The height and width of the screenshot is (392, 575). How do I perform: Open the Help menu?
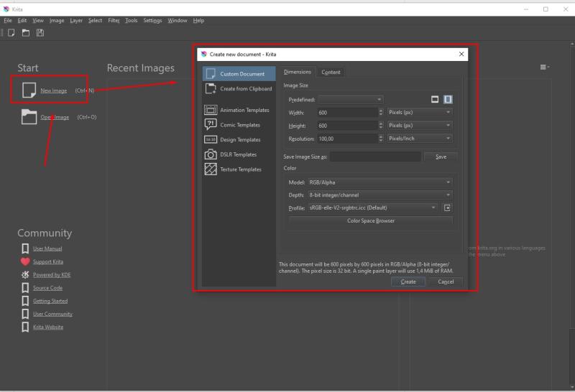click(198, 21)
